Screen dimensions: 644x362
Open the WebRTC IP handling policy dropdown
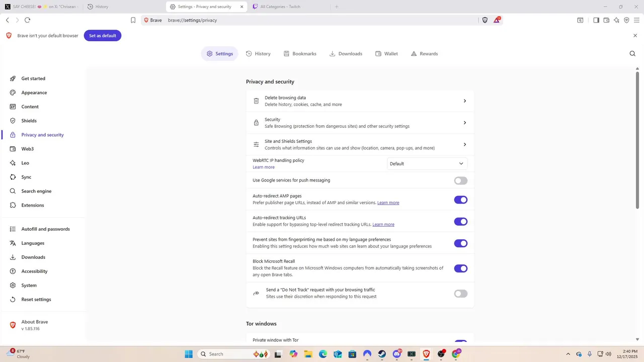pos(427,163)
